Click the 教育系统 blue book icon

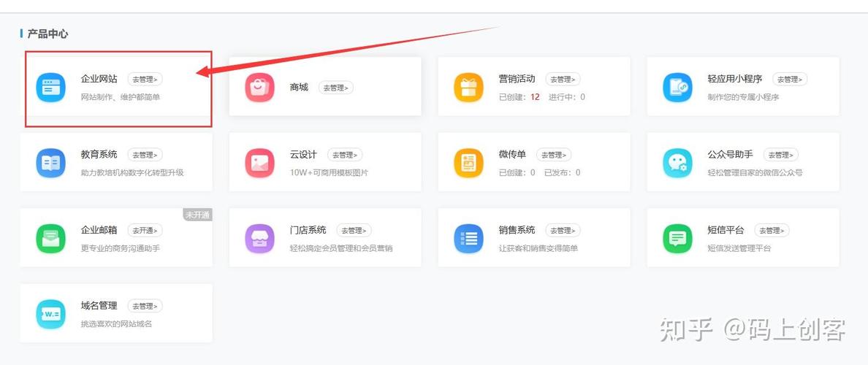tap(51, 163)
